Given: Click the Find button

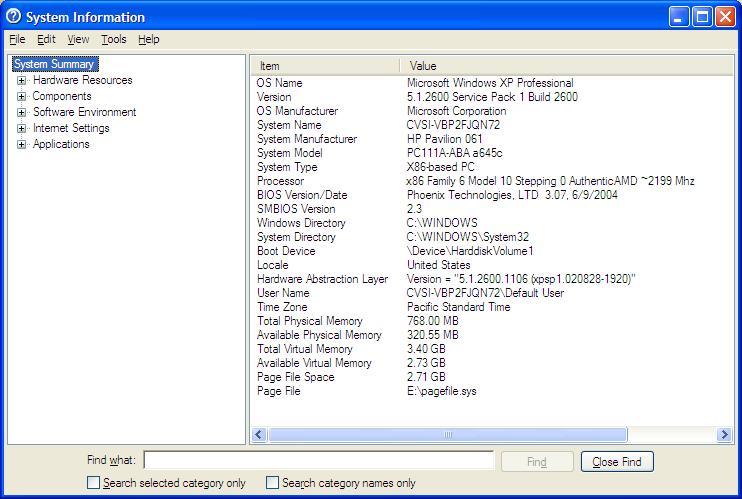Looking at the screenshot, I should point(537,462).
